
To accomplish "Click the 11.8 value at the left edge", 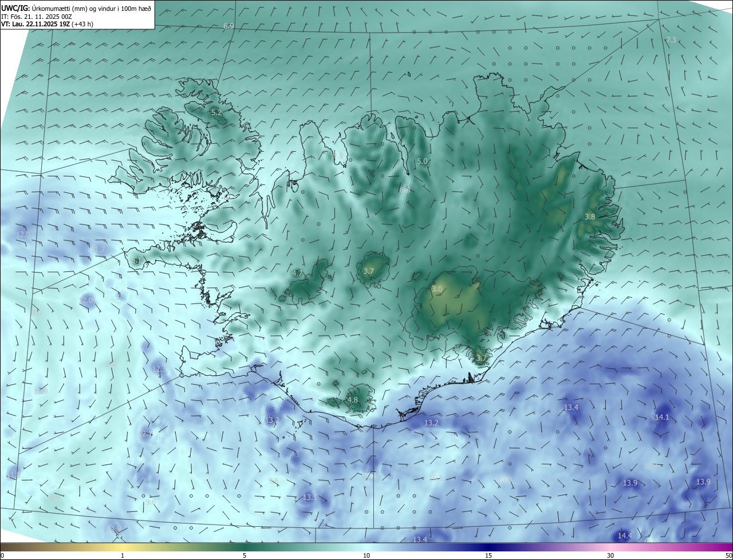I will pos(14,475).
